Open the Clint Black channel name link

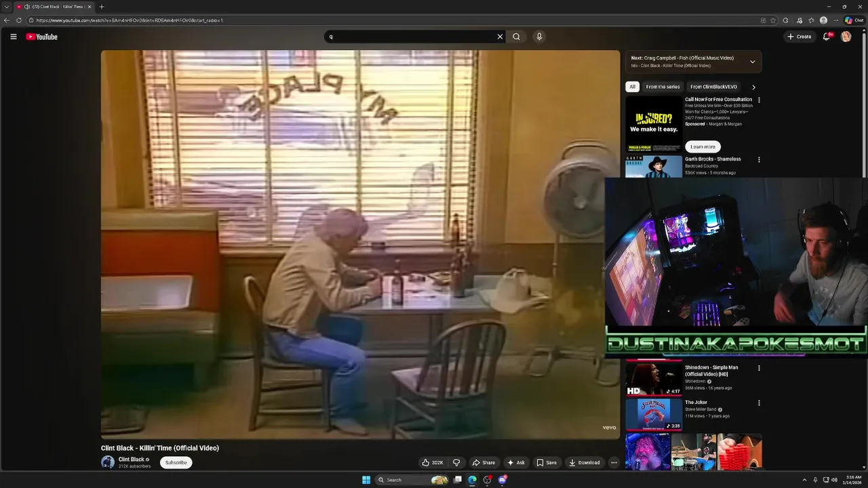coord(132,460)
